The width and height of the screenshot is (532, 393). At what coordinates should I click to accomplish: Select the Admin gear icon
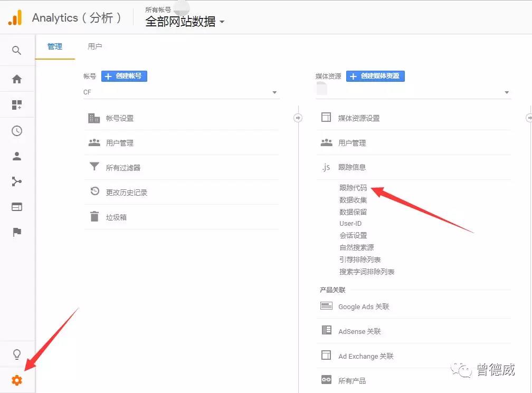(16, 379)
